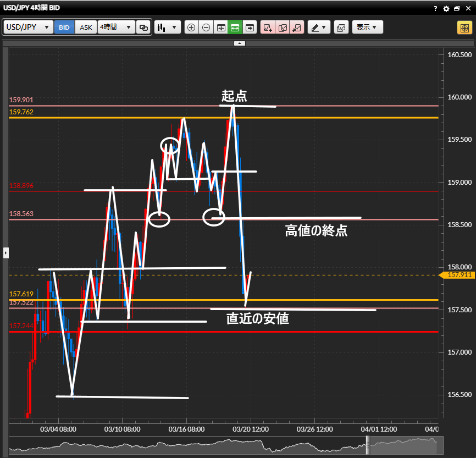The width and height of the screenshot is (476, 458).
Task: Click the scroll-to-latest arrow icon
Action: [250, 27]
